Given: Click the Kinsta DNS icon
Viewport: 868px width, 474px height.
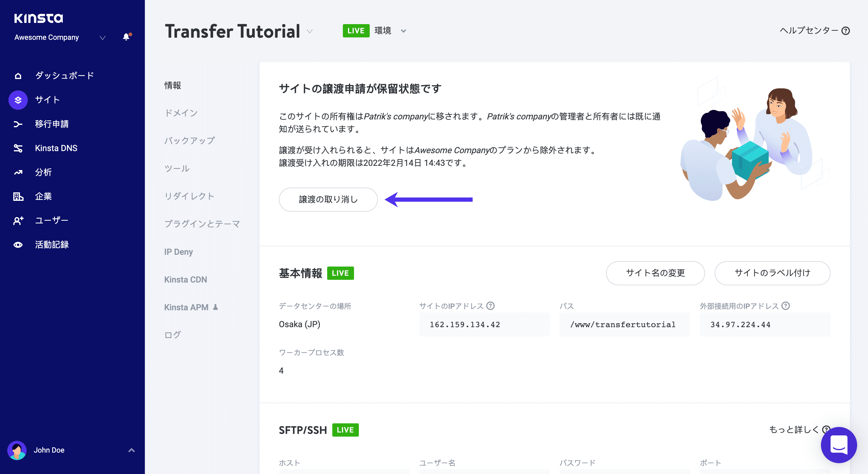Looking at the screenshot, I should [18, 148].
